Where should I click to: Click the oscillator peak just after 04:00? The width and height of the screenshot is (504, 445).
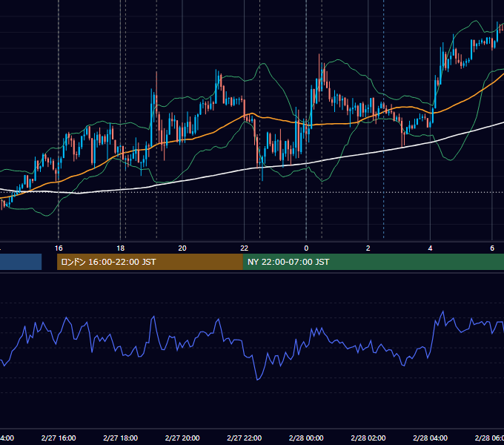pyautogui.click(x=443, y=311)
